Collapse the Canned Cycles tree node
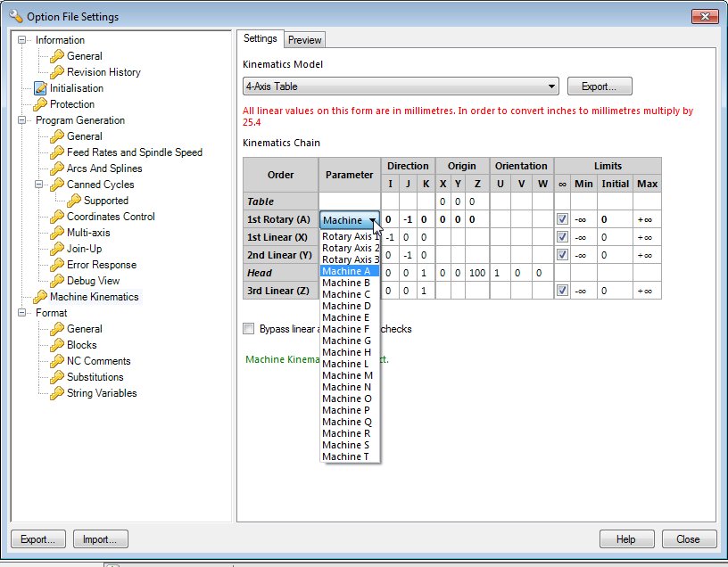The height and width of the screenshot is (567, 728). pos(39,185)
